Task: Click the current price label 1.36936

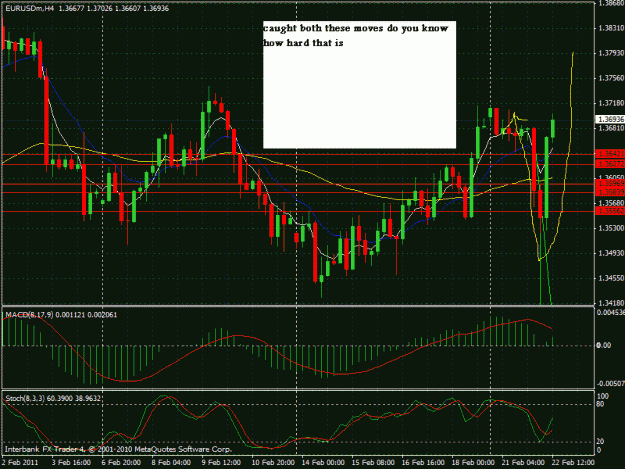Action: coord(610,119)
